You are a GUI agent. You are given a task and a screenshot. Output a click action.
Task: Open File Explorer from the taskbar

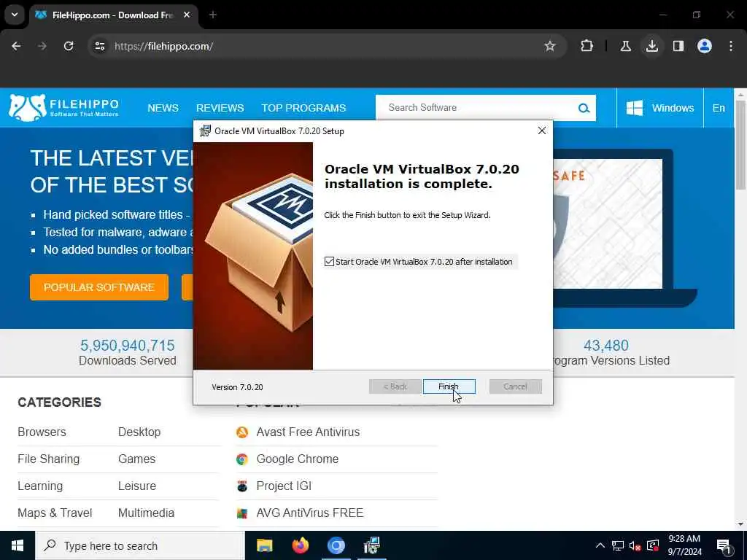pos(264,545)
